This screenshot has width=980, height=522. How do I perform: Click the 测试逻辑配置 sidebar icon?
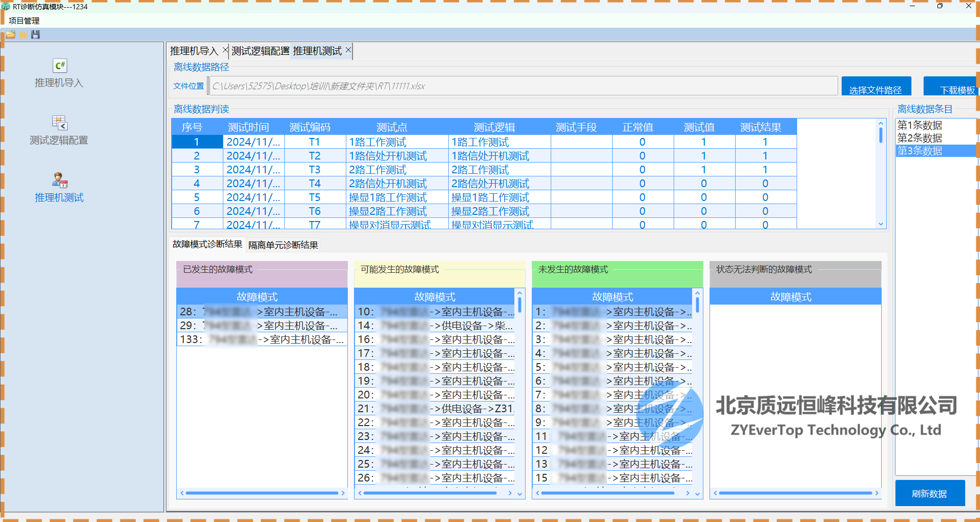(60, 123)
